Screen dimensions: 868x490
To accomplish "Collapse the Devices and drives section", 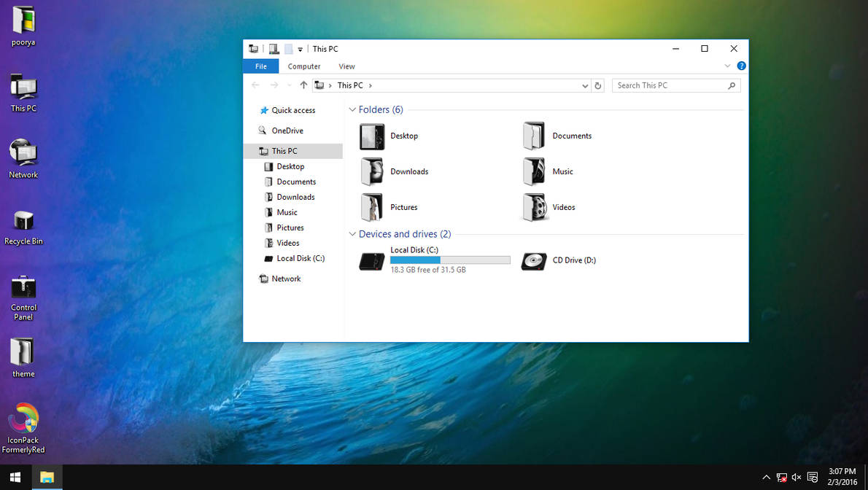I will point(352,234).
